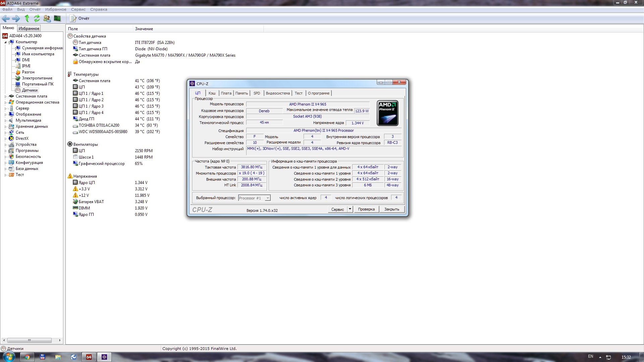This screenshot has width=644, height=362.
Task: Open the Справка menu
Action: [x=99, y=9]
